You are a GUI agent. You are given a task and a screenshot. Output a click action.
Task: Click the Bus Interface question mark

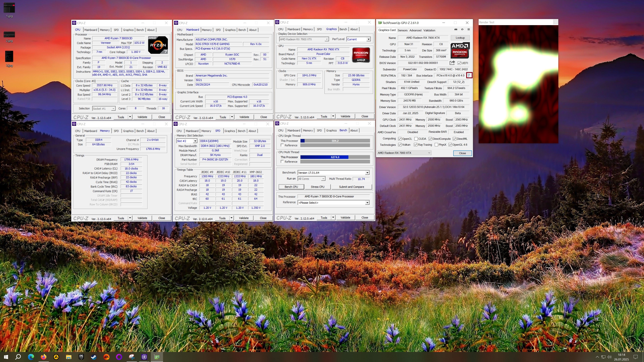click(469, 75)
